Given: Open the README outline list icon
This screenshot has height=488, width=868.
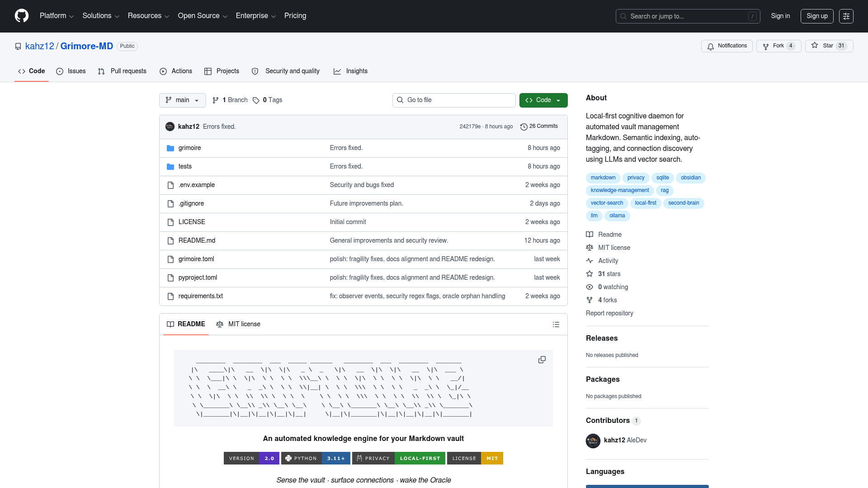Looking at the screenshot, I should click(556, 324).
